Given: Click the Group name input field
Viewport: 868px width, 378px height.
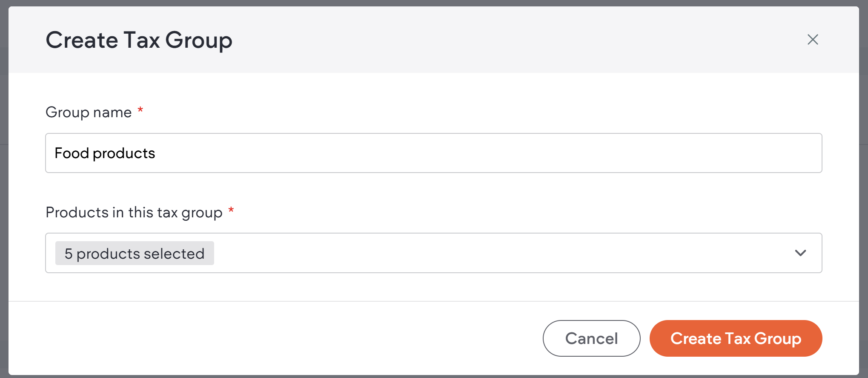Looking at the screenshot, I should pos(433,153).
